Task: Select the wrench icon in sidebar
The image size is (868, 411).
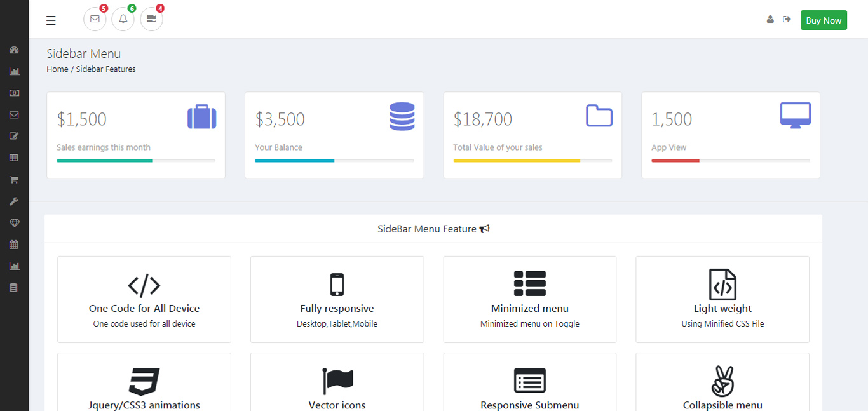Action: click(x=14, y=201)
